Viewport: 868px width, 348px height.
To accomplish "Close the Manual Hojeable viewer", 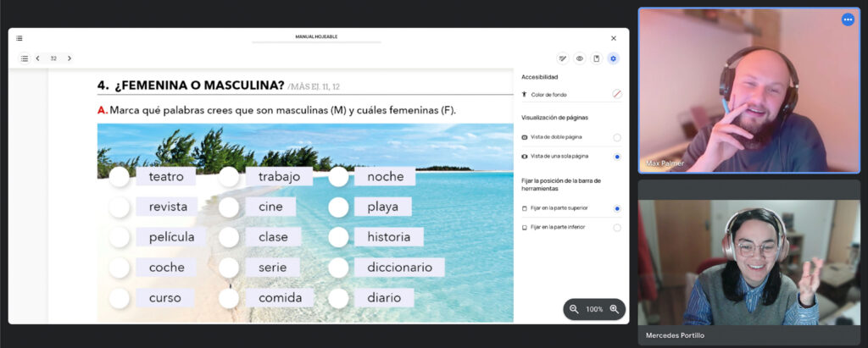I will click(614, 38).
